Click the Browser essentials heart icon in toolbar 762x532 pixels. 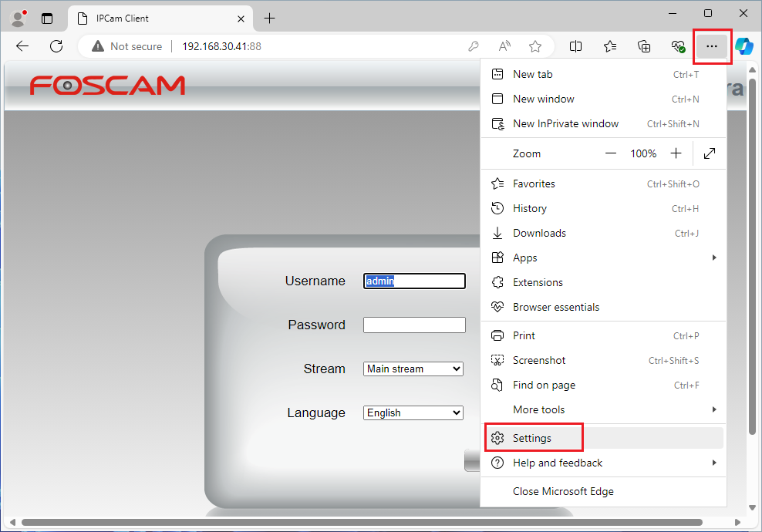point(678,46)
